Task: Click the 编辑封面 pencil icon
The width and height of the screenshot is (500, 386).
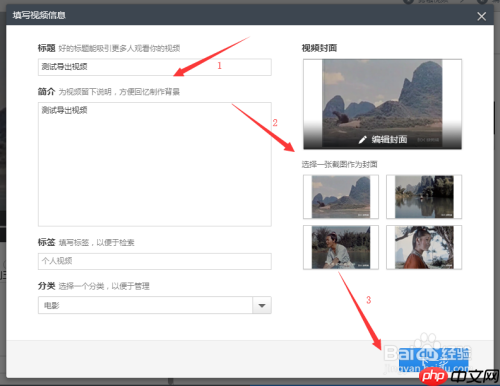Action: 362,140
